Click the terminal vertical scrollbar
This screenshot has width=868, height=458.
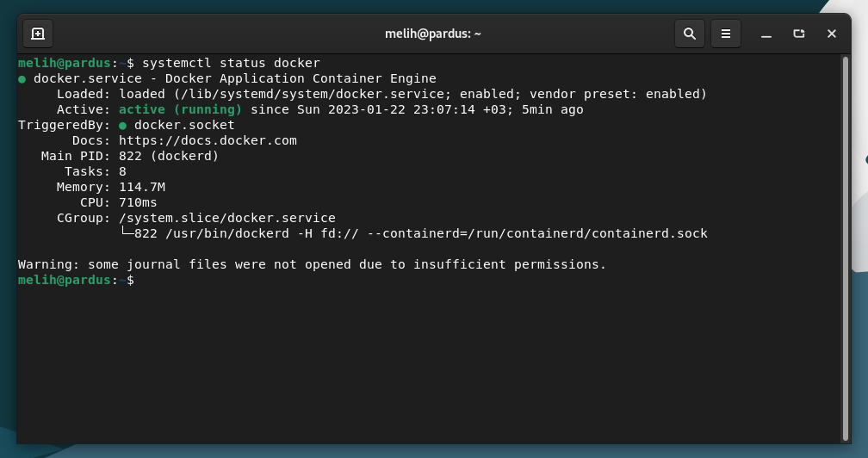846,248
